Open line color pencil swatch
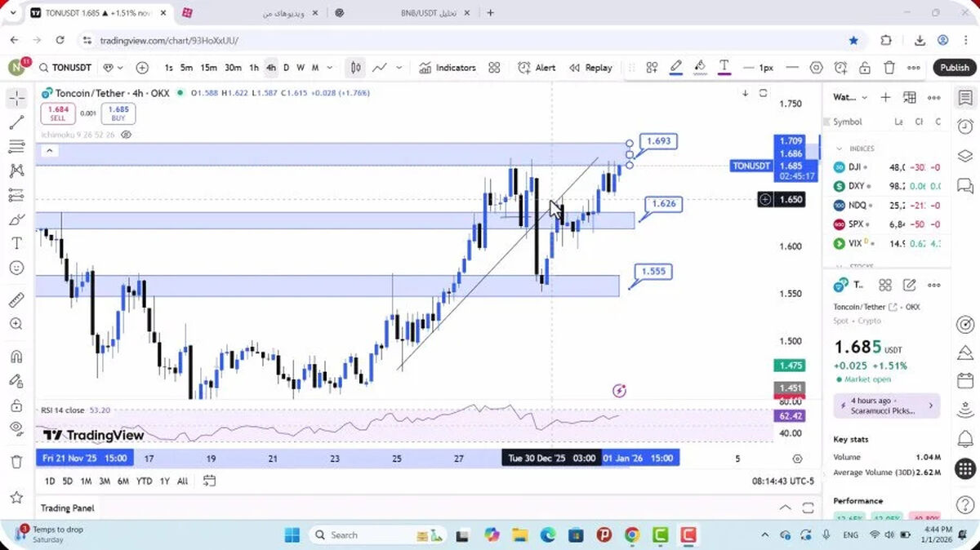Viewport: 980px width, 550px height. point(676,68)
